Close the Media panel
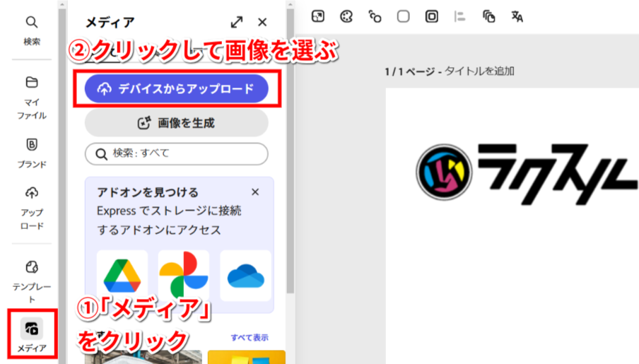The image size is (639, 364). (263, 23)
